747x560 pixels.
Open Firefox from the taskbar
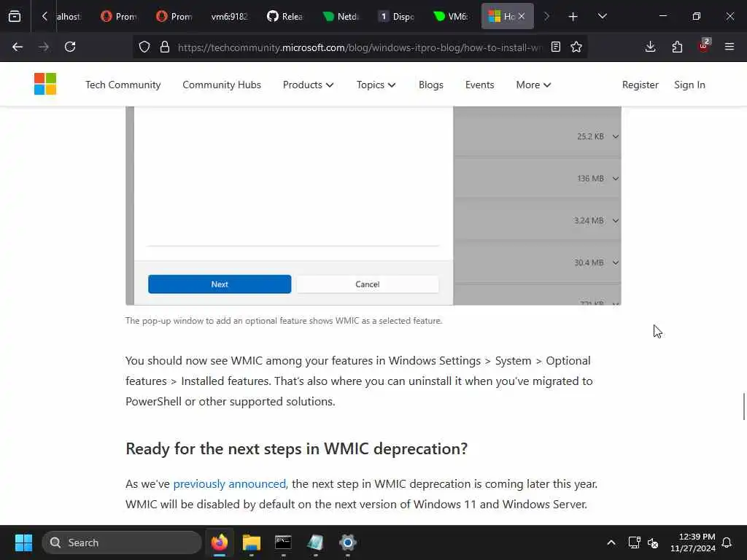pyautogui.click(x=219, y=542)
